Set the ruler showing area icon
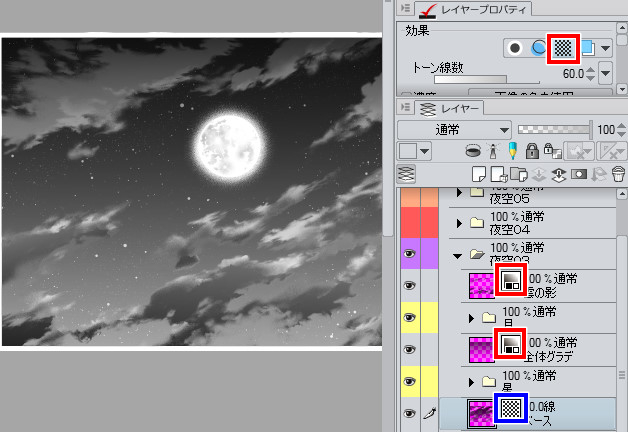This screenshot has width=628, height=432. click(x=610, y=151)
